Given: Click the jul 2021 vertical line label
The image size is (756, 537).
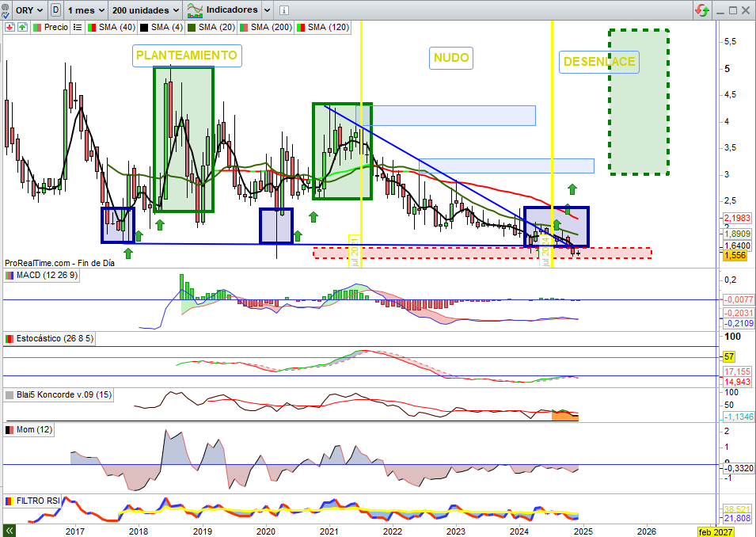Looking at the screenshot, I should tap(355, 251).
